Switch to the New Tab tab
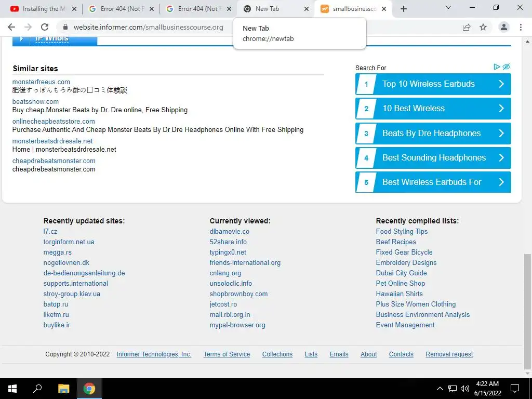This screenshot has height=399, width=532. pos(276,9)
